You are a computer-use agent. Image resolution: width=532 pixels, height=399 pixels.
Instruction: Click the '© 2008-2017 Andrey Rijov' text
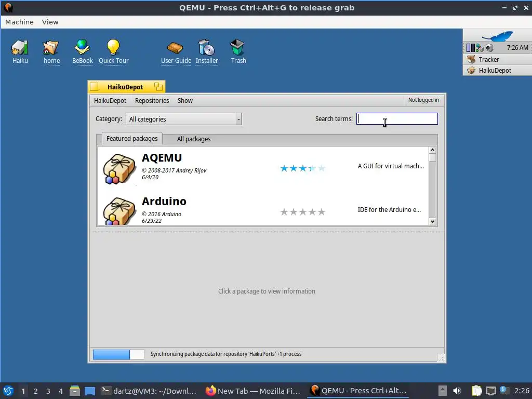174,170
